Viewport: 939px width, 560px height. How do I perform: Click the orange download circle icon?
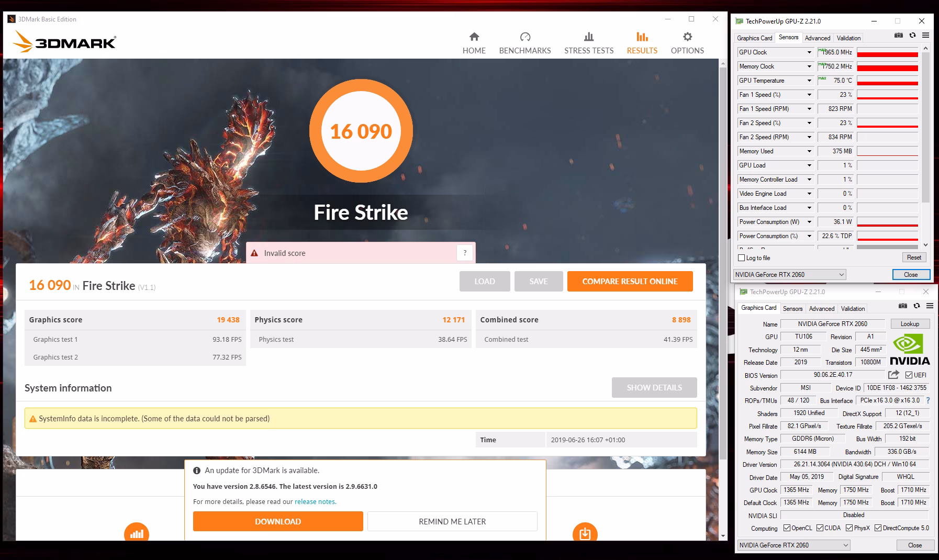point(585,533)
